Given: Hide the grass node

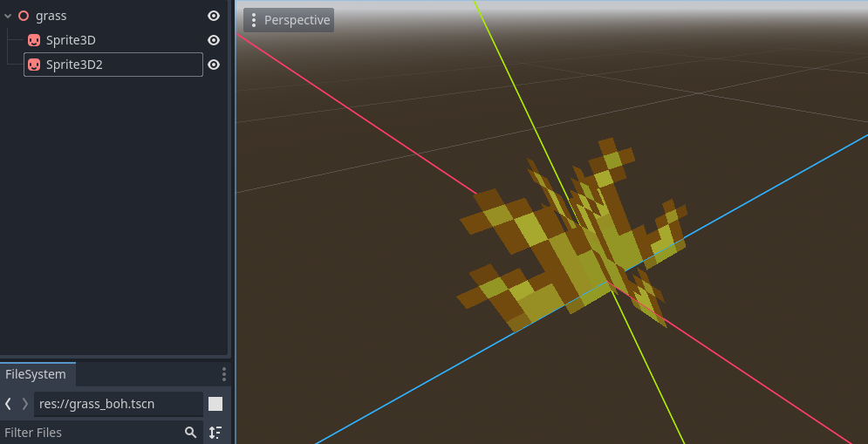Looking at the screenshot, I should [x=214, y=16].
